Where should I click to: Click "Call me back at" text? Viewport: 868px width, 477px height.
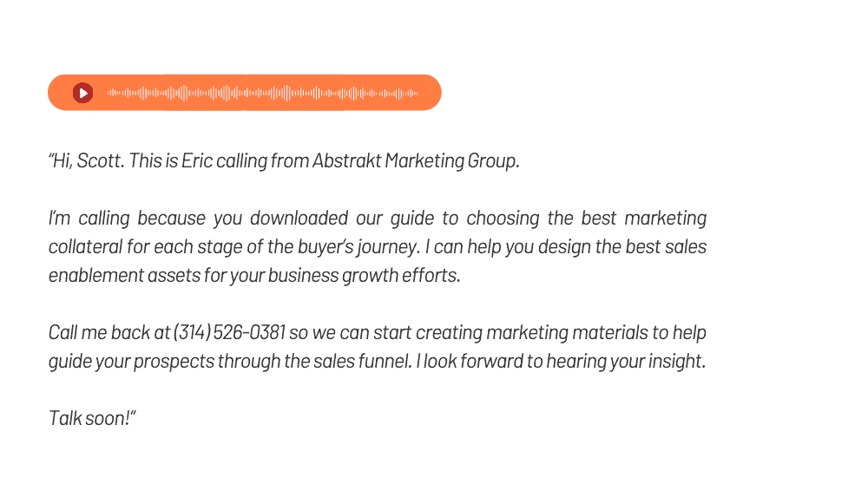(x=109, y=332)
